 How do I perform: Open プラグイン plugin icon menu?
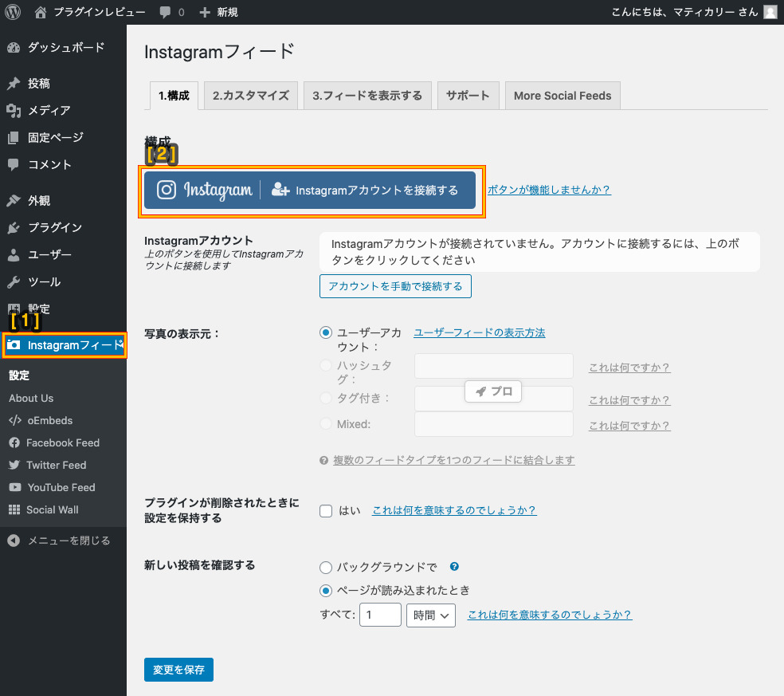pyautogui.click(x=14, y=228)
